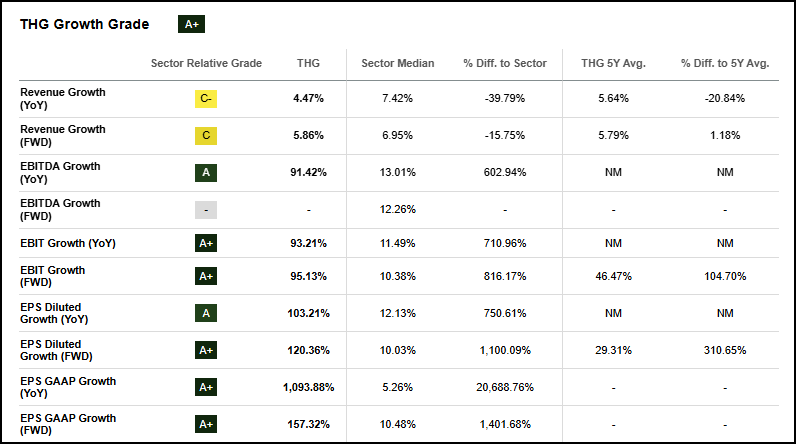Viewport: 796px width, 444px height.
Task: Click the A grade badge for EBITDA Growth (YoY)
Action: click(x=206, y=172)
